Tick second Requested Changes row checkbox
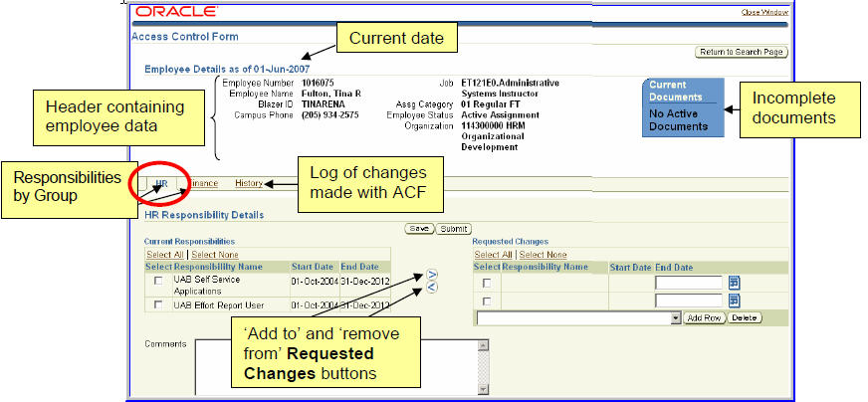Viewport: 868px width, 402px height. 487,301
